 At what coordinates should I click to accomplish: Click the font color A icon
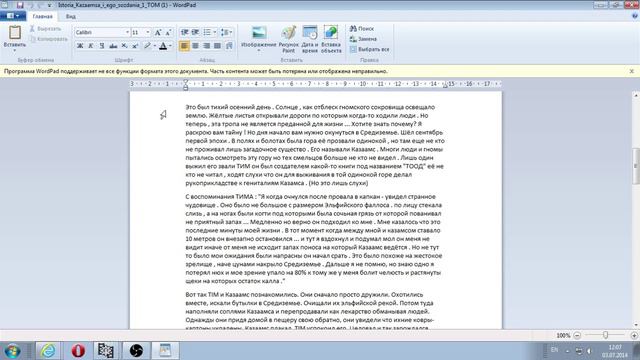tap(163, 46)
